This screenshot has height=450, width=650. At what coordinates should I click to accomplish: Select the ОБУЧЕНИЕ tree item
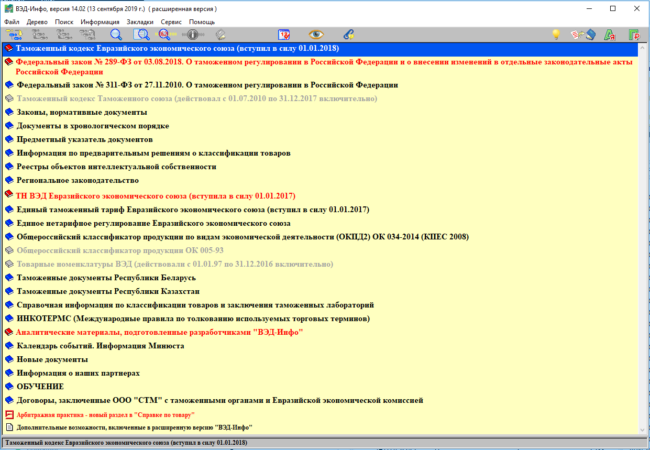(x=40, y=385)
